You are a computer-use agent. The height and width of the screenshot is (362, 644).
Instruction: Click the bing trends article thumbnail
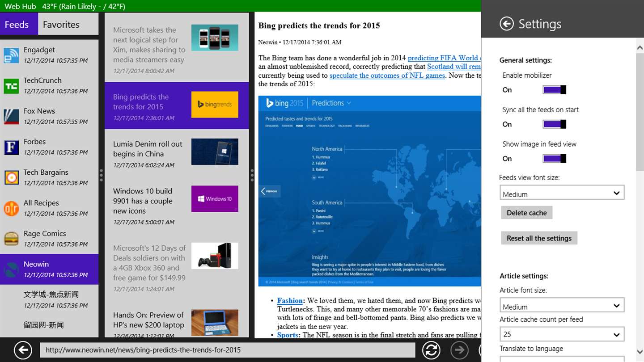[215, 105]
